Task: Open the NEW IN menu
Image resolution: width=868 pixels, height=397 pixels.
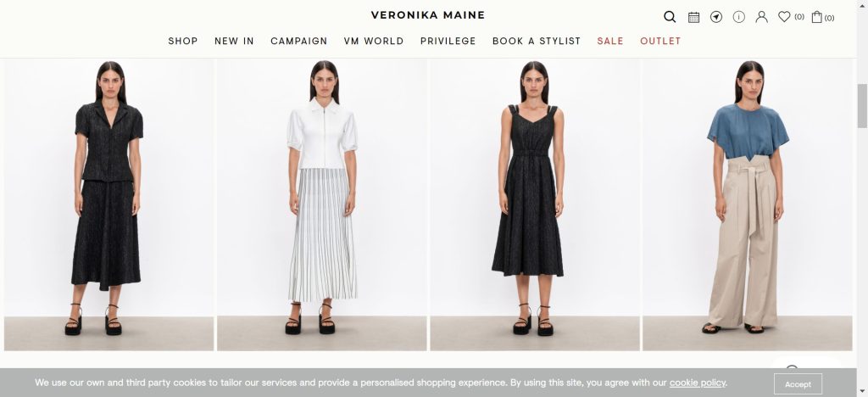Action: (234, 41)
